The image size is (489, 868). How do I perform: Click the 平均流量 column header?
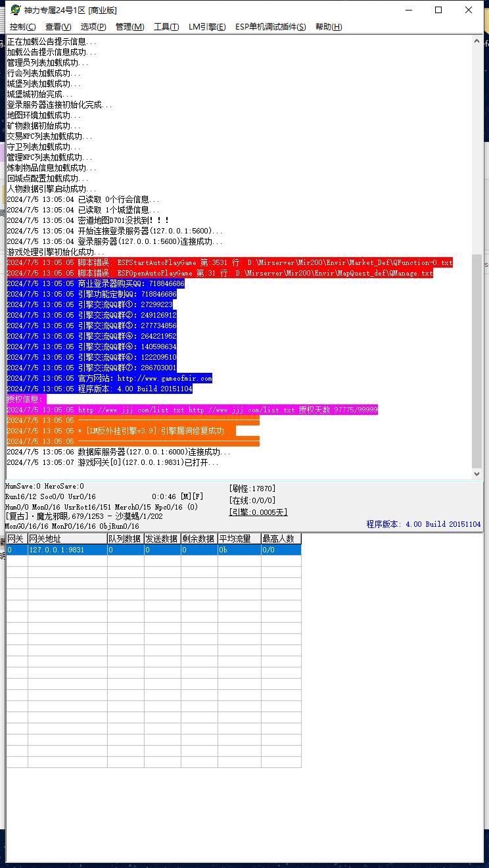[239, 539]
